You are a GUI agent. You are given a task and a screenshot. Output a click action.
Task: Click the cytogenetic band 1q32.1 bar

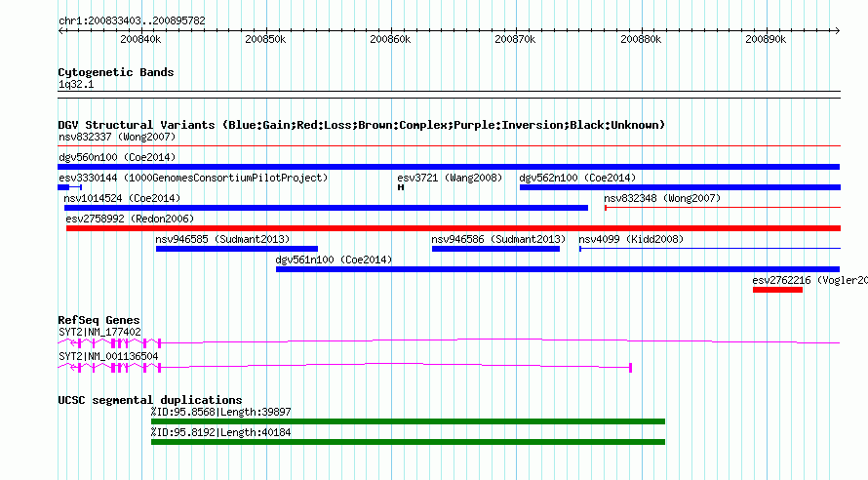point(449,95)
